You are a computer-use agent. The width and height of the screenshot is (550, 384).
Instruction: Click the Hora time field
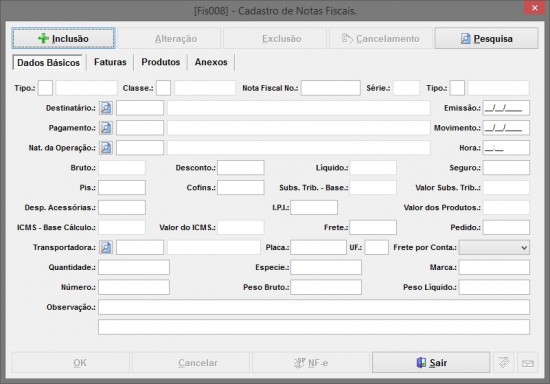coord(506,148)
